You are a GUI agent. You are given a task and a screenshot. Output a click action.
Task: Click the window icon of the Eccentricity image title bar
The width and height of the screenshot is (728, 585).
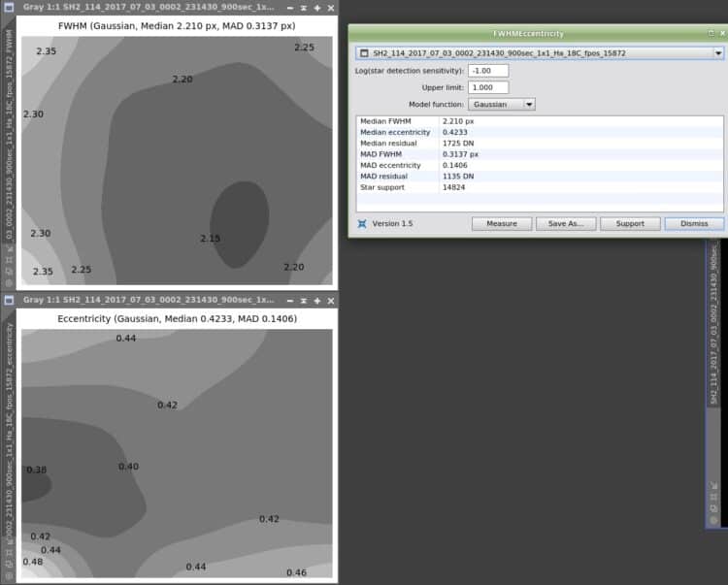click(x=9, y=300)
